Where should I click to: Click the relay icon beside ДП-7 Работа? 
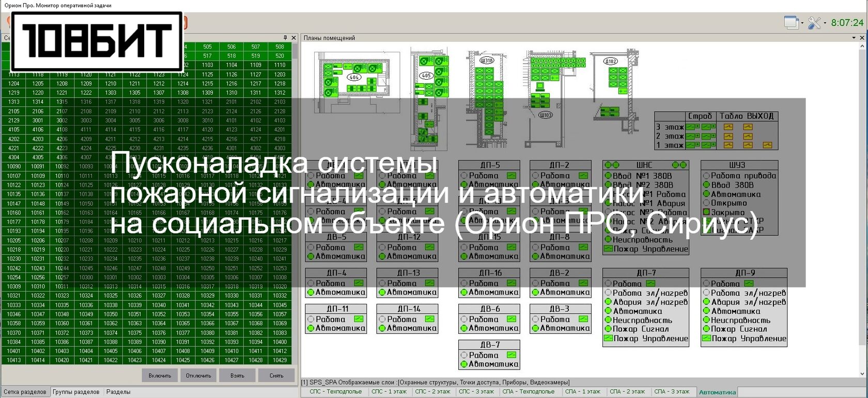(651, 284)
